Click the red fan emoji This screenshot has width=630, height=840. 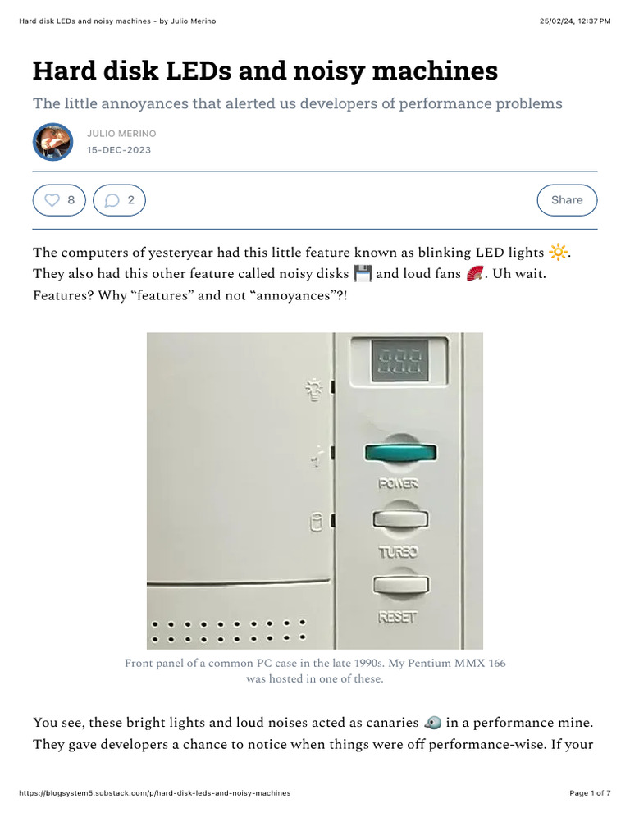pyautogui.click(x=475, y=274)
